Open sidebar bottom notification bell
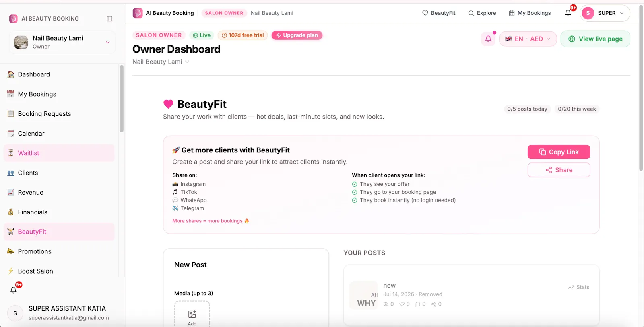Viewport: 644px width, 327px height. (x=13, y=290)
